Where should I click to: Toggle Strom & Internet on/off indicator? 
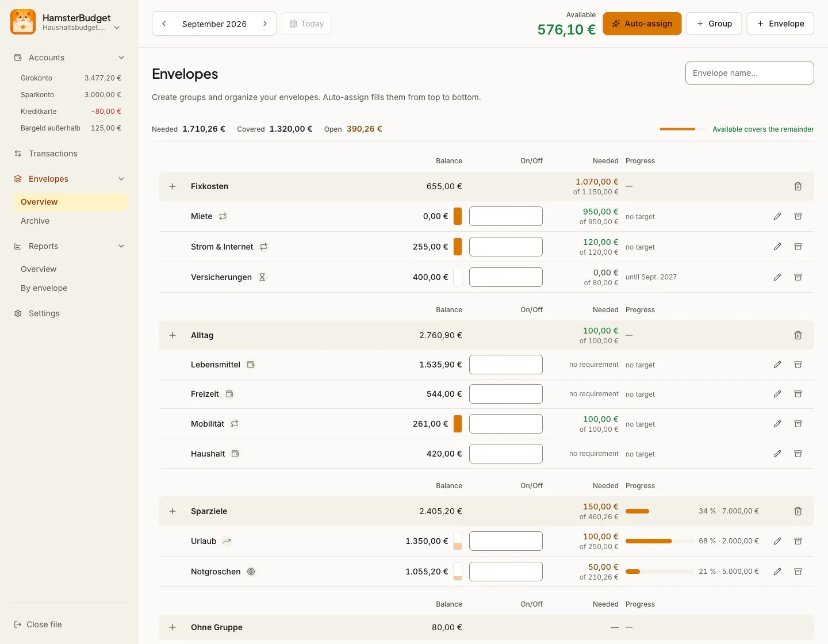[458, 247]
